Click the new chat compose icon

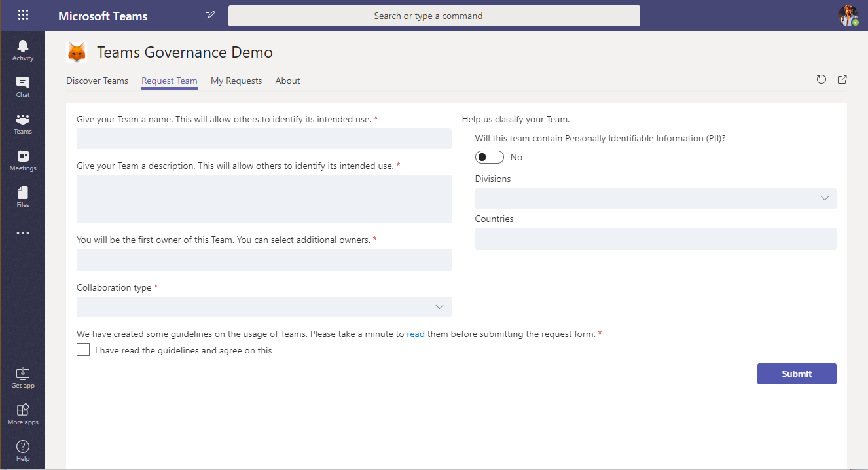[209, 16]
